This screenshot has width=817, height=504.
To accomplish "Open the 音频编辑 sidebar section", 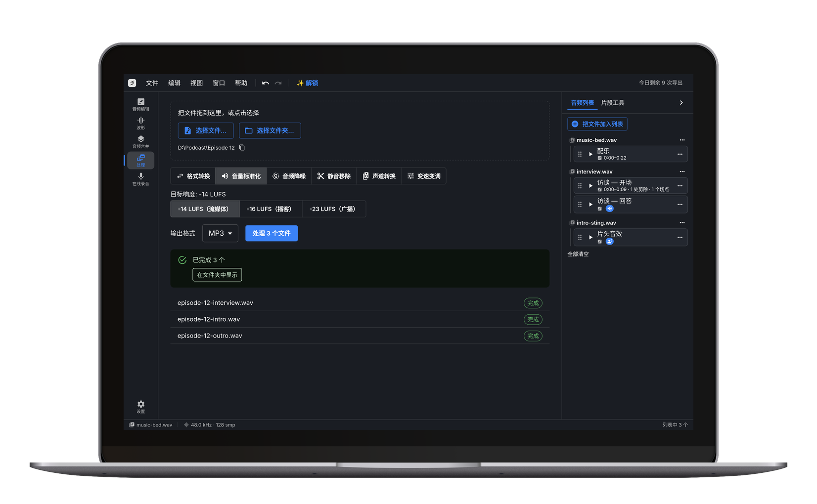I will pos(140,104).
